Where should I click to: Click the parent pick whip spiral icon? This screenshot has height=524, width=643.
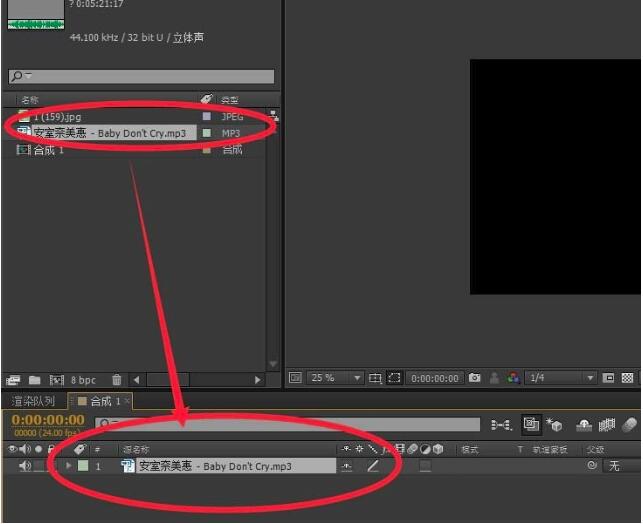tap(592, 465)
